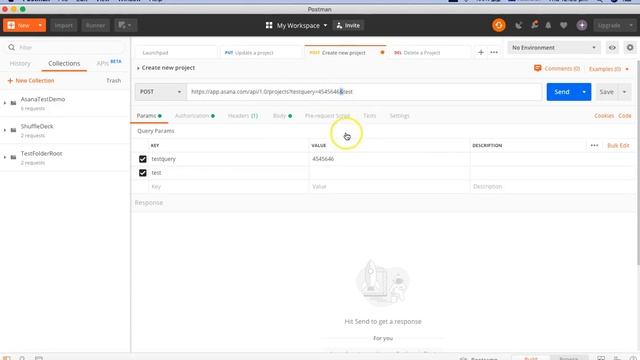The image size is (640, 360).
Task: Open the Create new project request tab
Action: 345,52
